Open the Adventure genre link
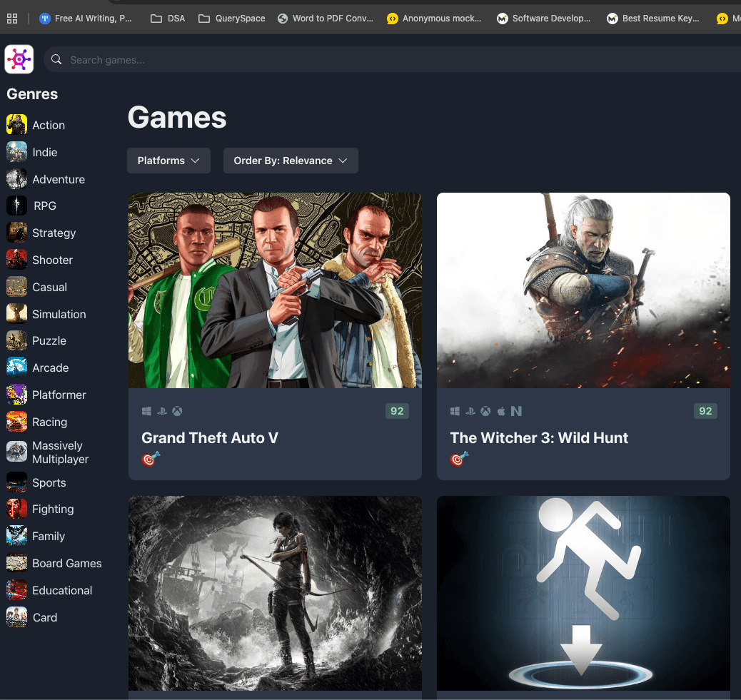This screenshot has width=741, height=700. click(x=59, y=179)
